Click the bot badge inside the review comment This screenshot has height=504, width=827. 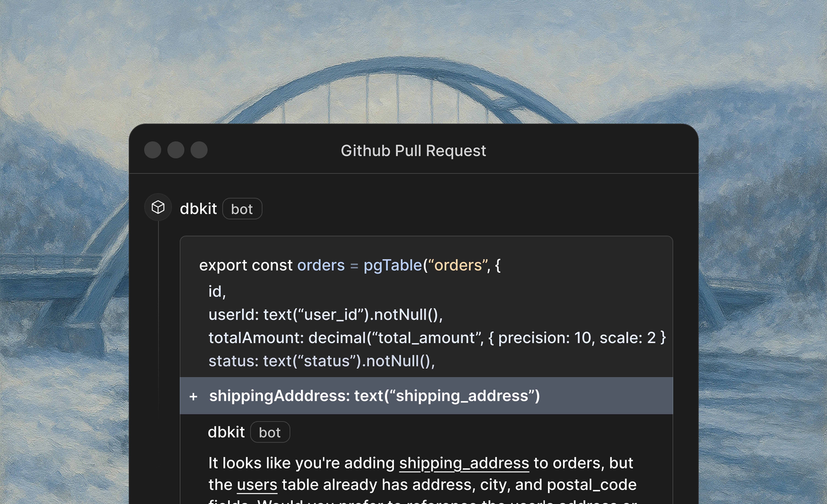point(270,432)
